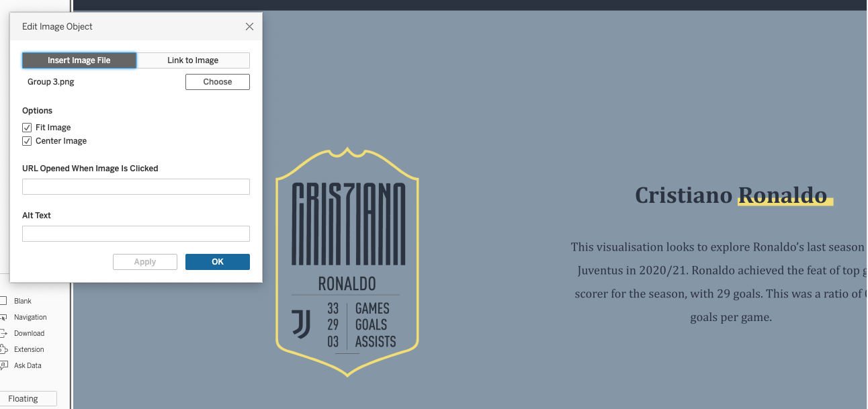Click the Ask Data label in sidebar
Image resolution: width=868 pixels, height=409 pixels.
coord(28,365)
